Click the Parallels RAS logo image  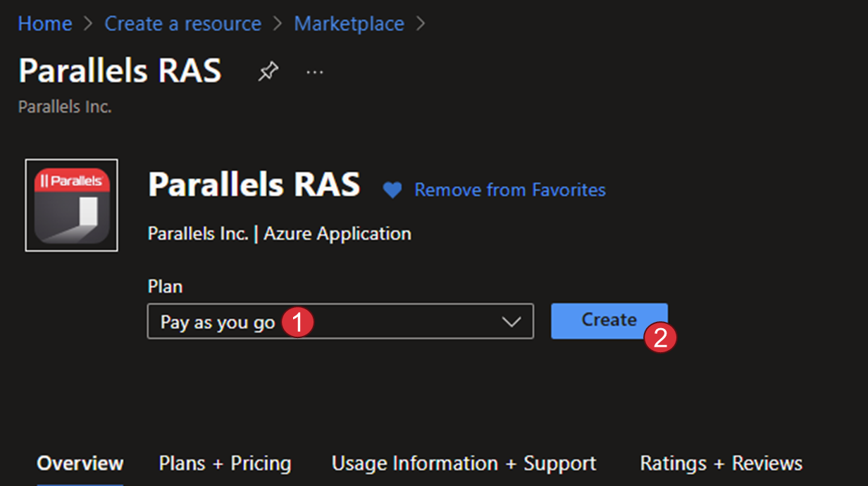[71, 205]
